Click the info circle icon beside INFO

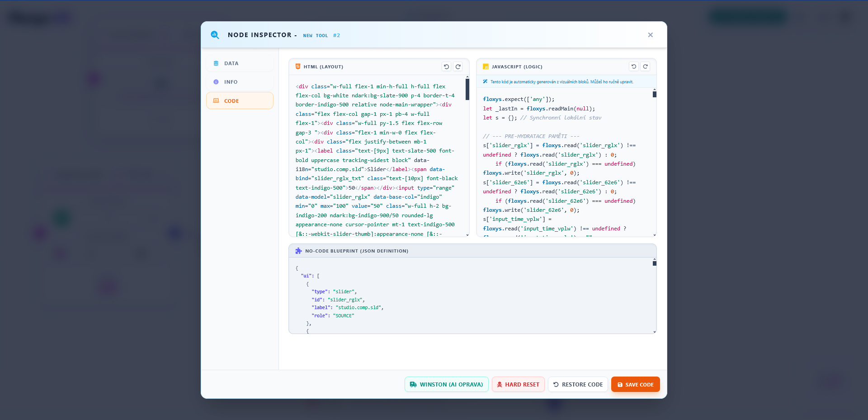(x=216, y=82)
